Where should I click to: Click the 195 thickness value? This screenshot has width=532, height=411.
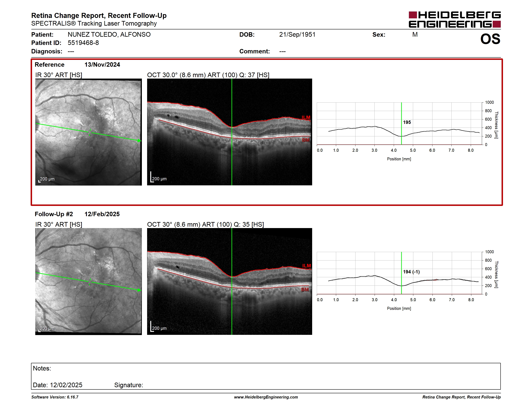pos(407,122)
